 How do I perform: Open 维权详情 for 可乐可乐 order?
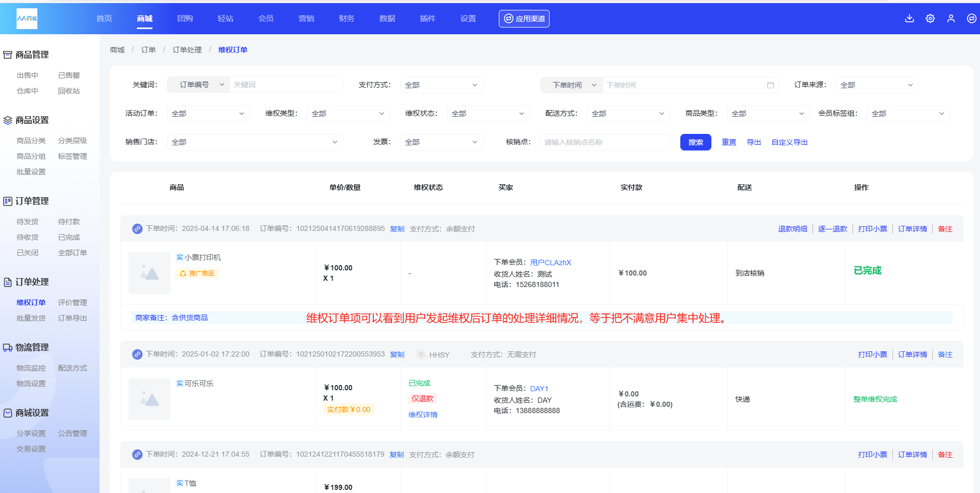point(423,415)
